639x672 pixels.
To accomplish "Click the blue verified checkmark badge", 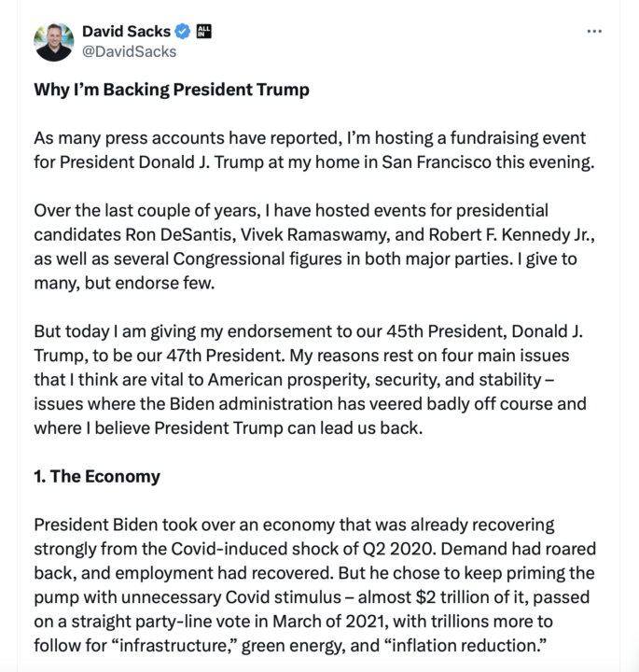I will 184,32.
